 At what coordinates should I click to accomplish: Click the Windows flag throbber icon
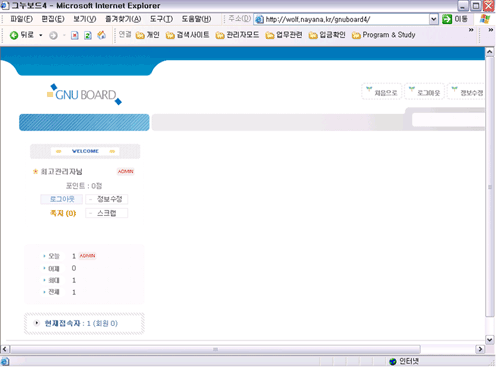pos(485,19)
